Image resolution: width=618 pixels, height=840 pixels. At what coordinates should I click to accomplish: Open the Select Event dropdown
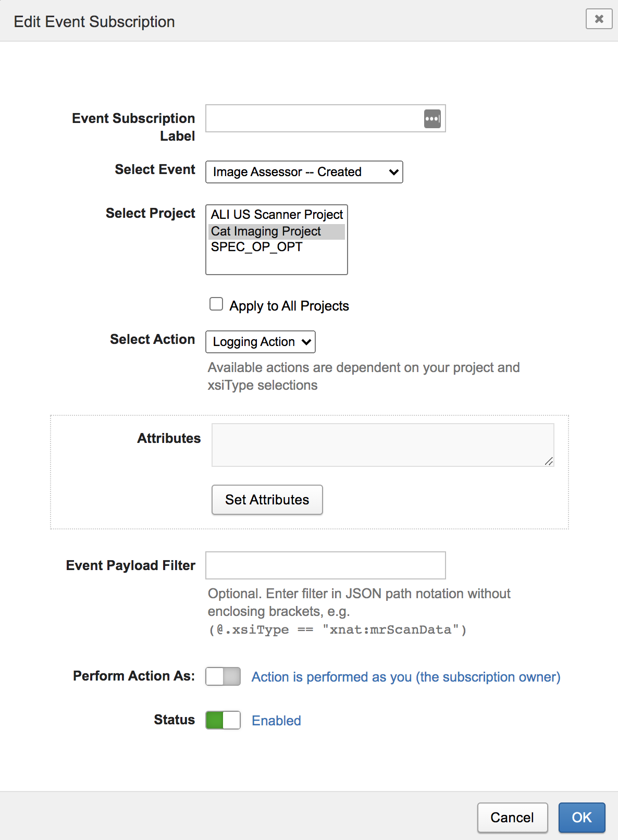(x=304, y=172)
